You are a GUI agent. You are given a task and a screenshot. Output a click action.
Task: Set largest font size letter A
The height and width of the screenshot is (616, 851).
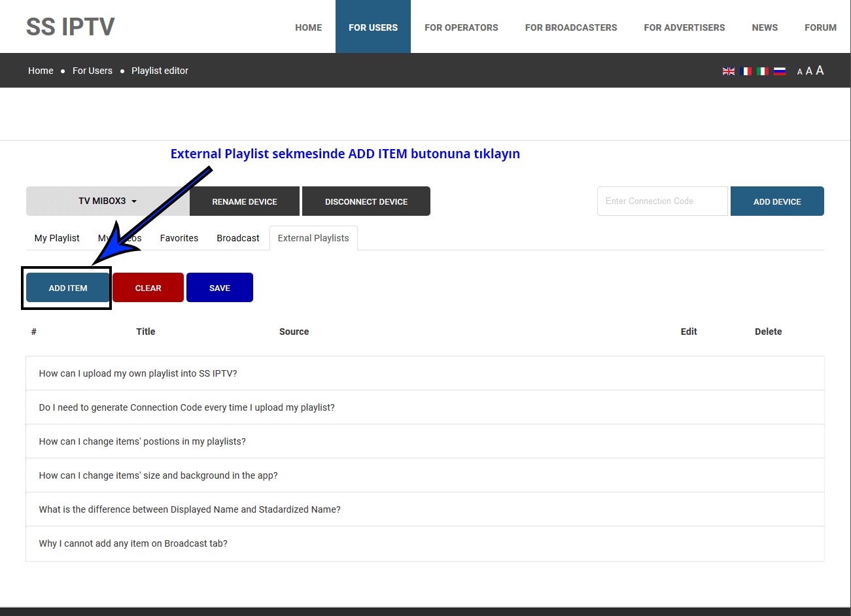[820, 71]
